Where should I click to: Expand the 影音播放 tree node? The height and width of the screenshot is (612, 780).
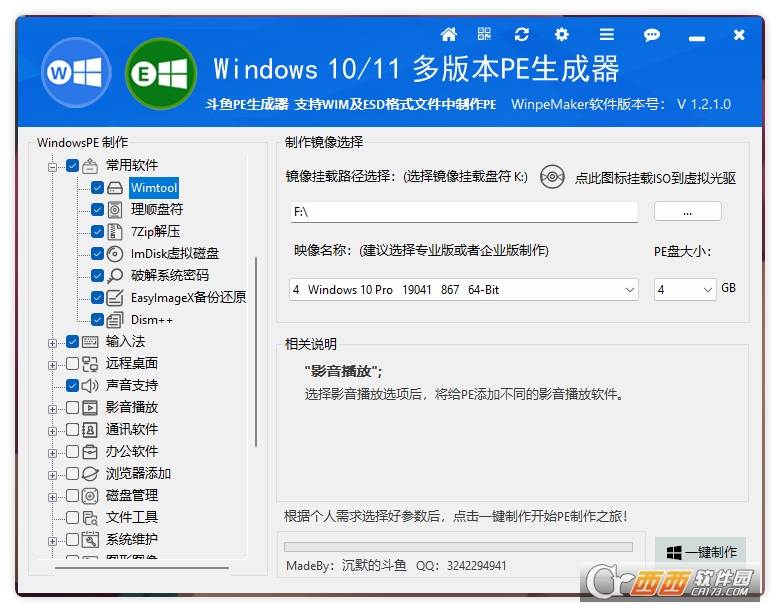click(52, 409)
